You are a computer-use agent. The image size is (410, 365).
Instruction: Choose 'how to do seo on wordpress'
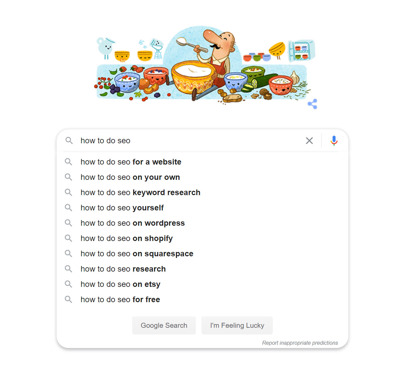pyautogui.click(x=203, y=223)
